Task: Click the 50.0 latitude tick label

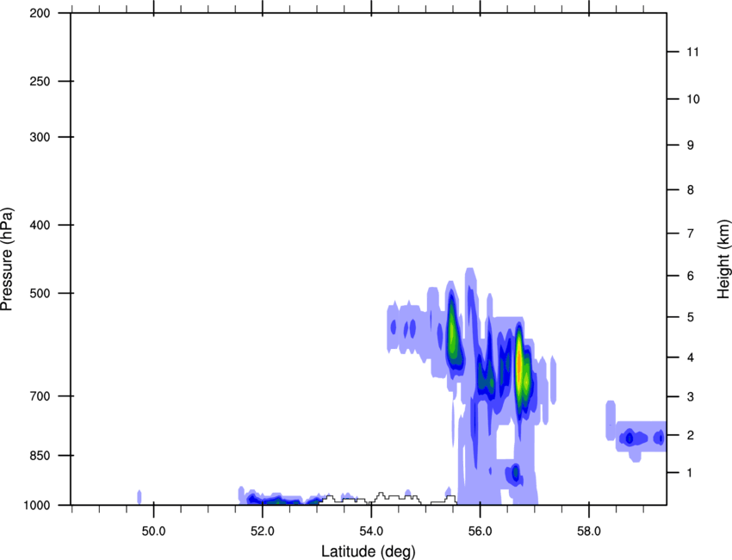Action: point(153,528)
